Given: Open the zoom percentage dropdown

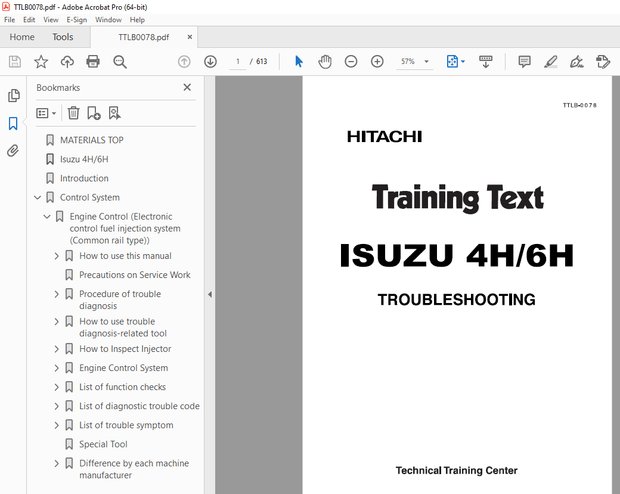Looking at the screenshot, I should (426, 62).
